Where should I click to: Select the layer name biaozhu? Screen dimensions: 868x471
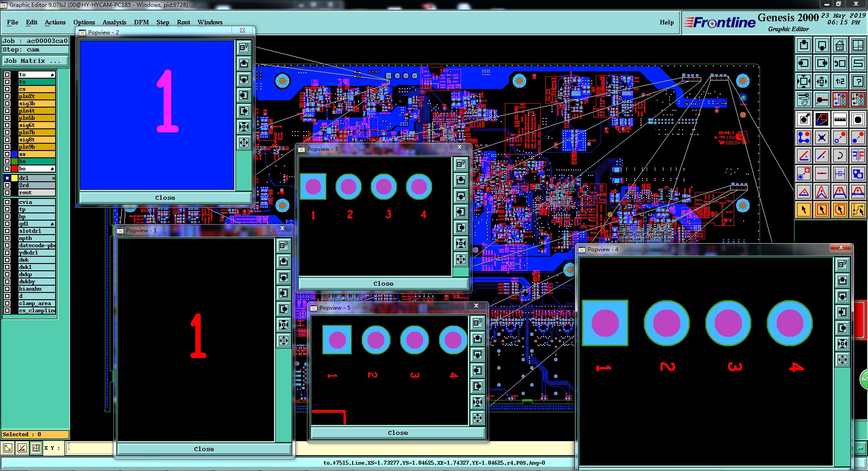click(37, 289)
